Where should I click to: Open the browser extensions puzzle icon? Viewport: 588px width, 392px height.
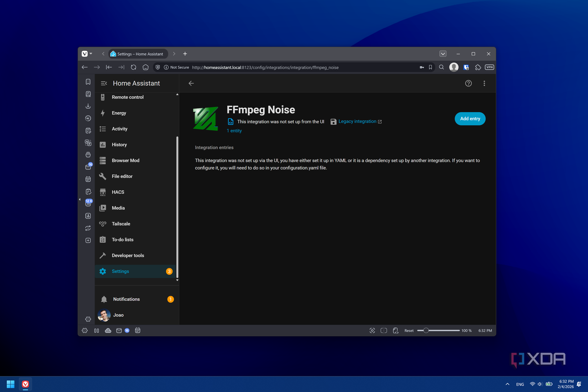[478, 67]
